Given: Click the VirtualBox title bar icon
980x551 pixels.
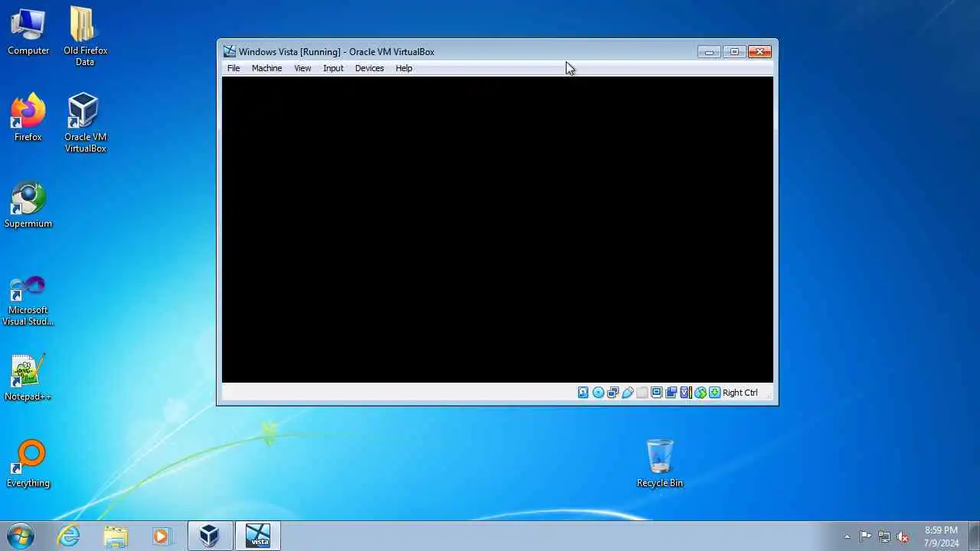Looking at the screenshot, I should click(x=230, y=51).
